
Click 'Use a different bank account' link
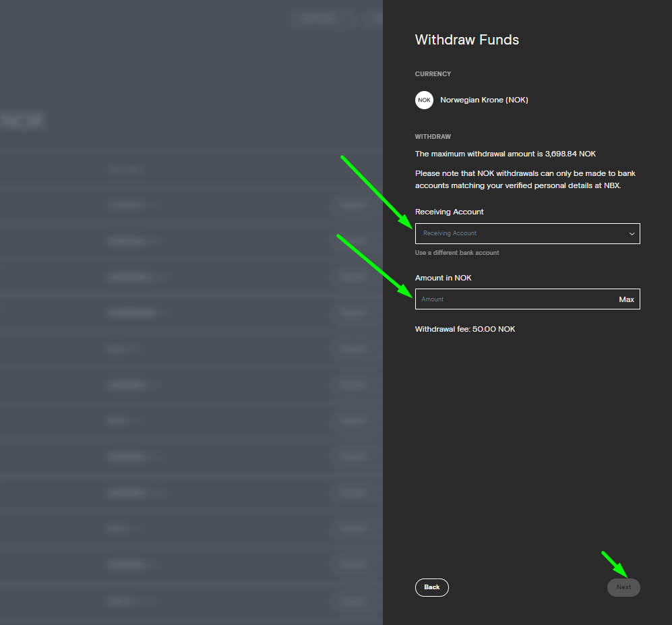click(x=457, y=253)
